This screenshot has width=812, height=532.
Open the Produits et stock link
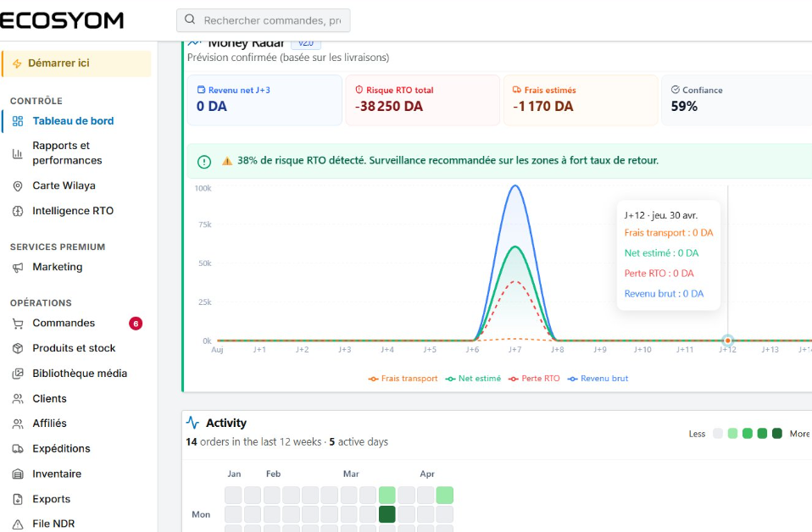(x=76, y=348)
